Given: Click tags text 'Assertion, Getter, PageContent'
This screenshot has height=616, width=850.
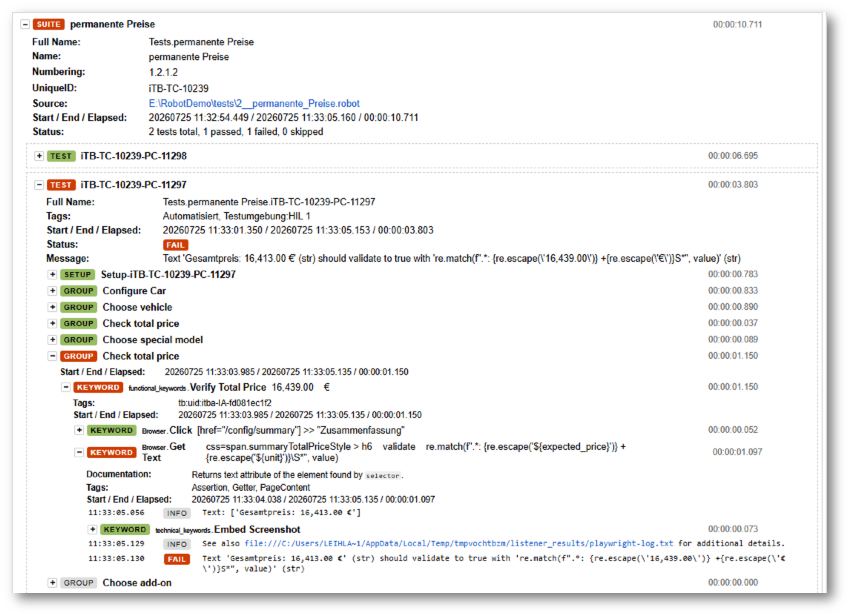Looking at the screenshot, I should (251, 487).
